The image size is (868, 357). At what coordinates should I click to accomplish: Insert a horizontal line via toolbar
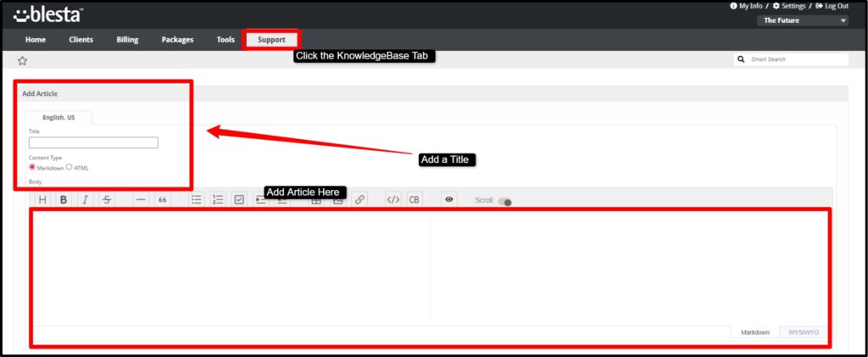(x=141, y=200)
